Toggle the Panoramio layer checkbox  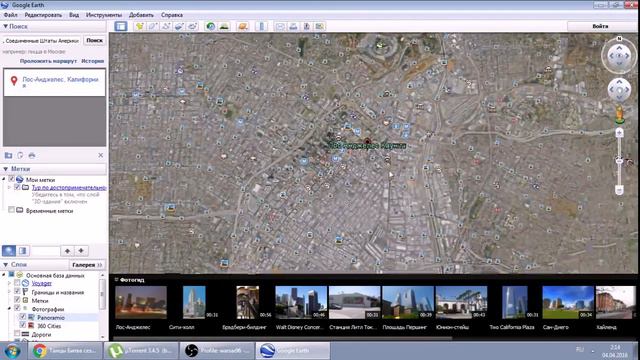(x=23, y=317)
